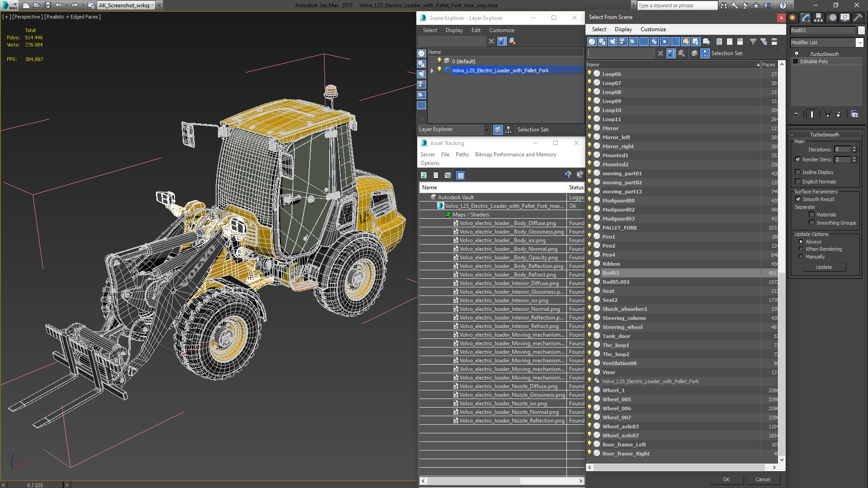Select the Always update option

tap(801, 242)
